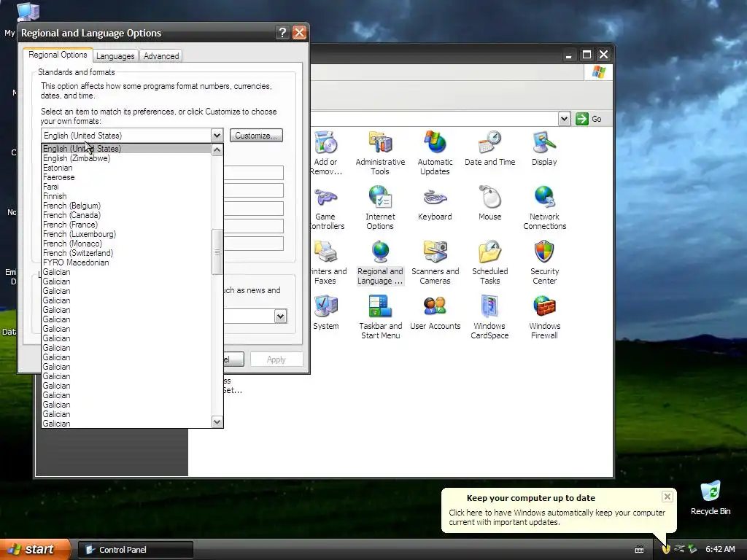Image resolution: width=747 pixels, height=560 pixels.
Task: Click the Windows Security Alert shield tray icon
Action: 666,549
